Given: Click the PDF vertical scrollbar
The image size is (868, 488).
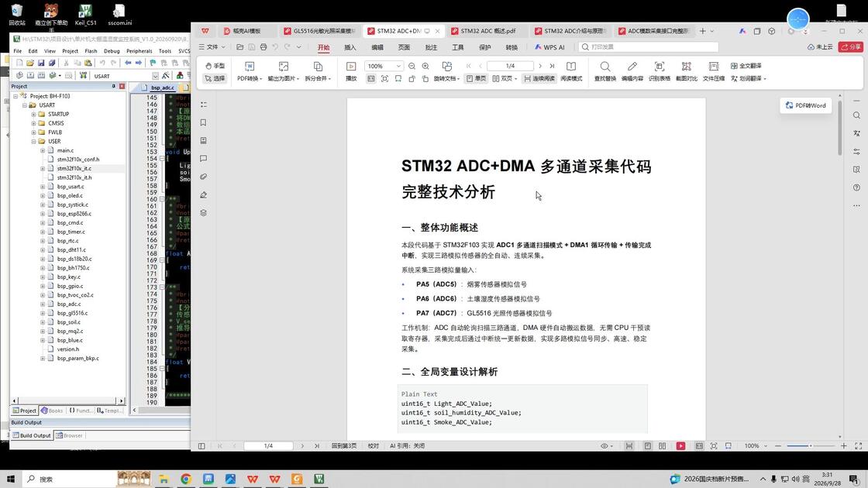Looking at the screenshot, I should 840,129.
